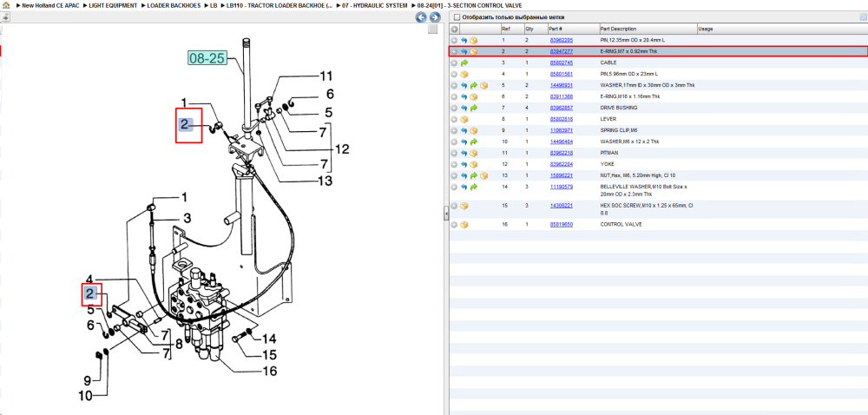The image size is (868, 415).
Task: Click yellow box icon in WASHER 17mm row
Action: 483,86
